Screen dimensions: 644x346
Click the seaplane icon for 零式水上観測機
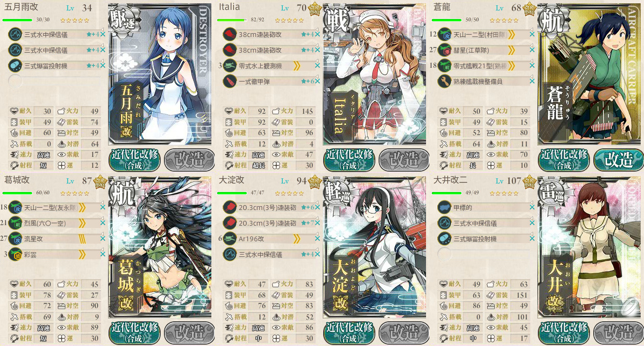230,65
